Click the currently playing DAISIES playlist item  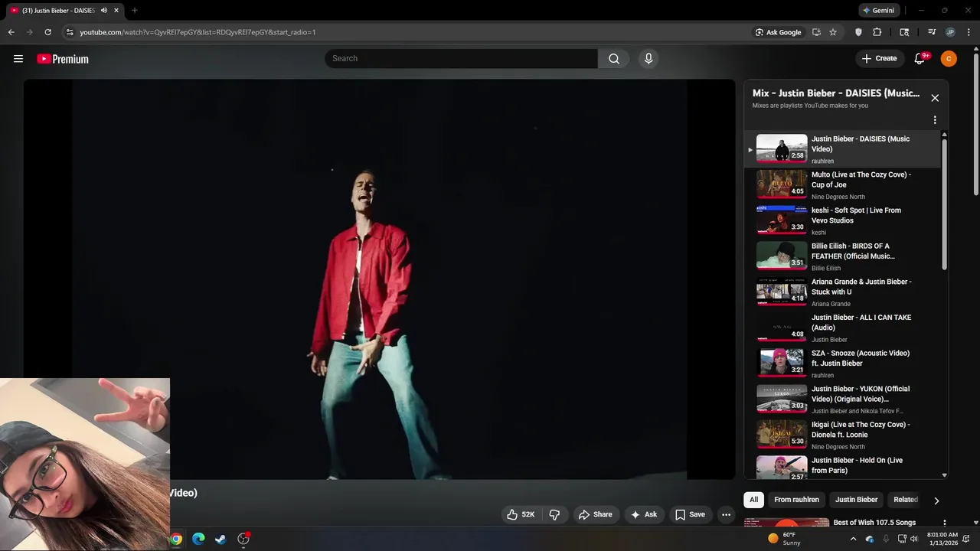[x=842, y=149]
